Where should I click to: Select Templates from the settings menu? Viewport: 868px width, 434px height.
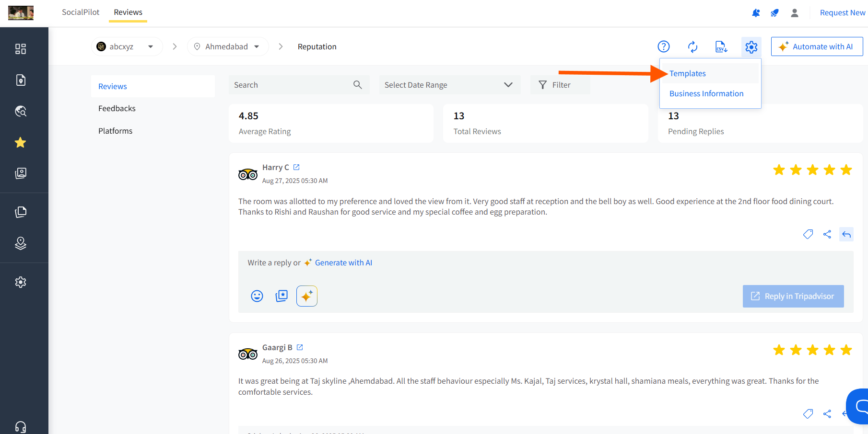pos(688,73)
